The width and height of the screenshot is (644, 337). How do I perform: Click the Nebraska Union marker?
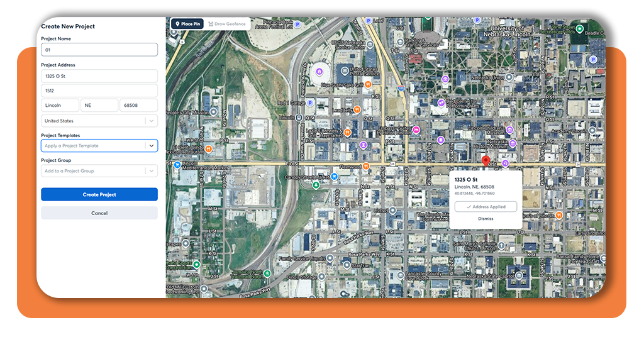(x=509, y=77)
